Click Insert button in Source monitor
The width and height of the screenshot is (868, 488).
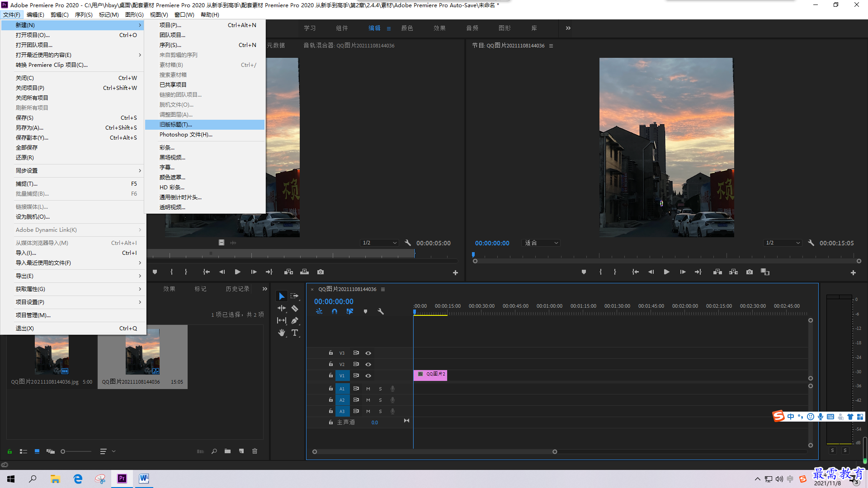coord(288,272)
